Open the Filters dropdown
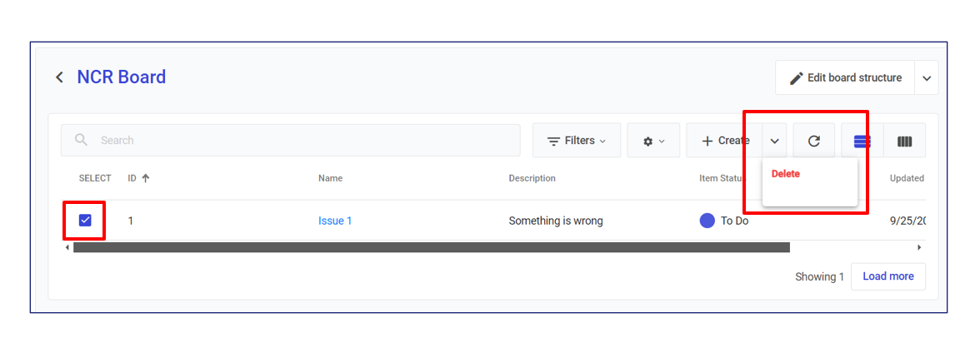The height and width of the screenshot is (353, 980). [x=577, y=141]
